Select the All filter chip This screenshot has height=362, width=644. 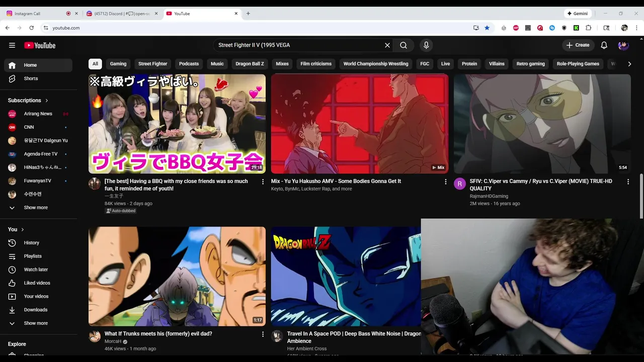pyautogui.click(x=95, y=64)
